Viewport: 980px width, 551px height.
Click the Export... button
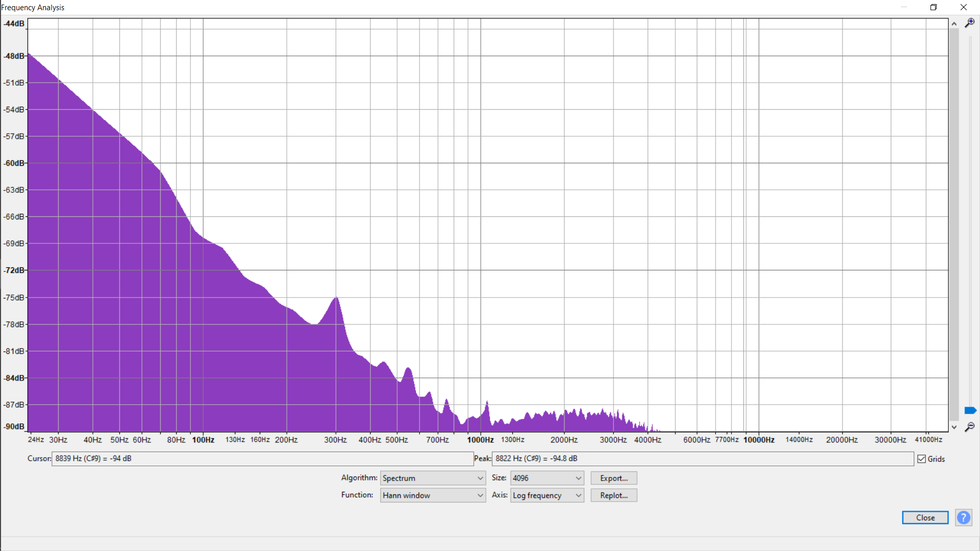pos(614,478)
